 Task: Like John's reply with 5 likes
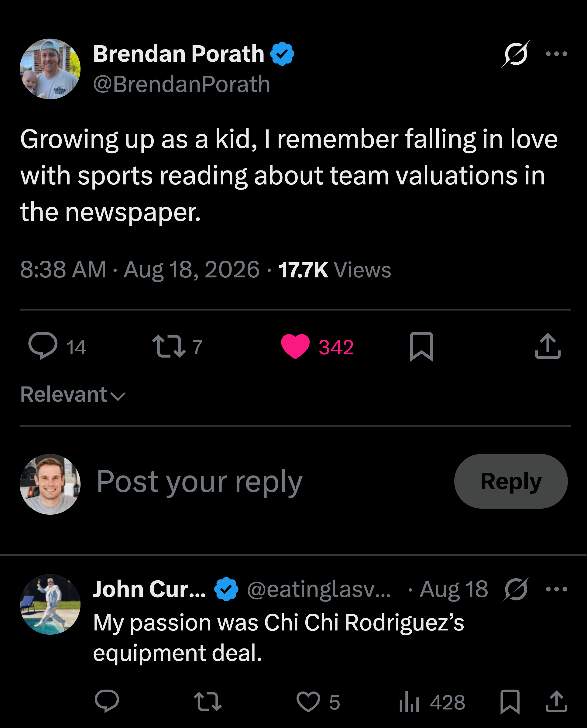click(x=318, y=702)
